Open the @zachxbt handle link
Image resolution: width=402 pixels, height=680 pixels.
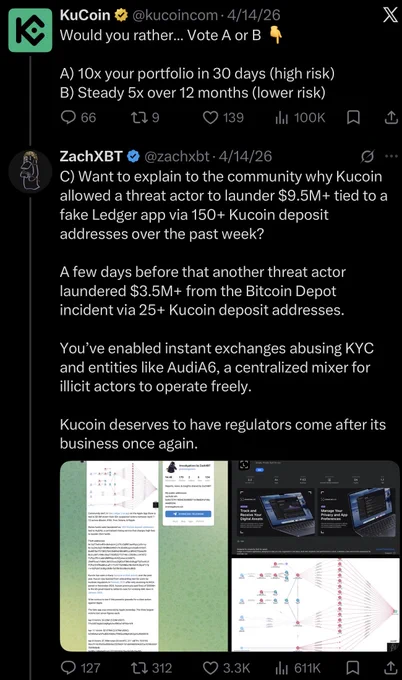tap(176, 156)
